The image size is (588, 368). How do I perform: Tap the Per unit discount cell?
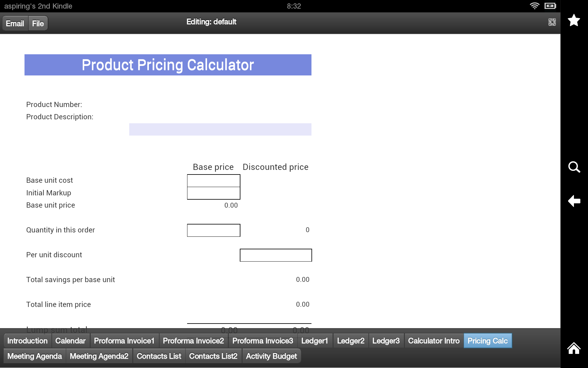pyautogui.click(x=276, y=255)
